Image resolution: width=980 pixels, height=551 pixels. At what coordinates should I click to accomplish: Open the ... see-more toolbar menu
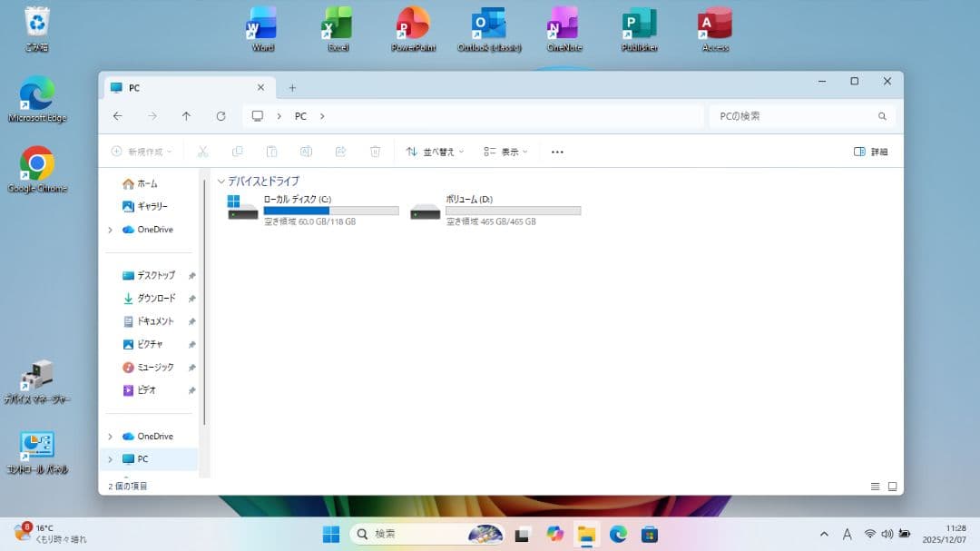(556, 152)
